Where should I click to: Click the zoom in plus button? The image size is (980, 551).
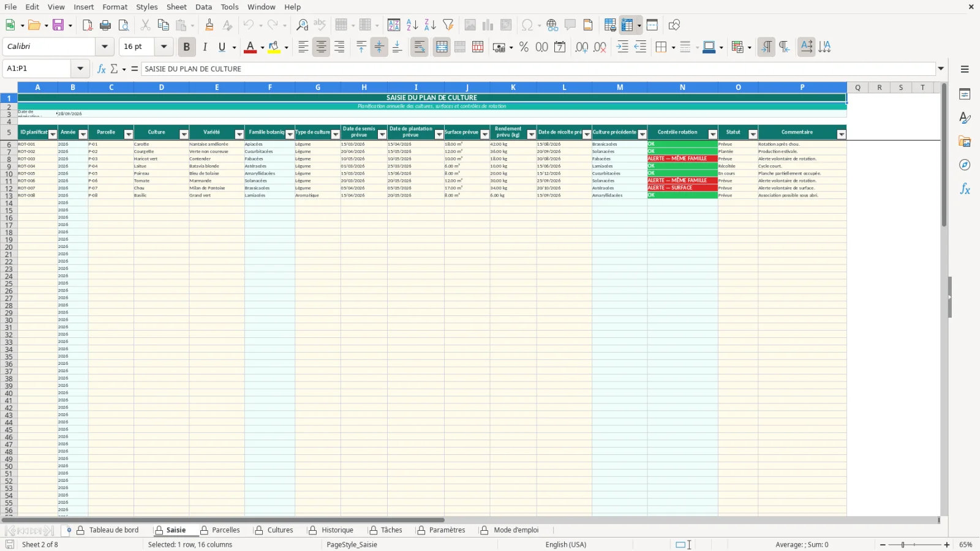(947, 544)
